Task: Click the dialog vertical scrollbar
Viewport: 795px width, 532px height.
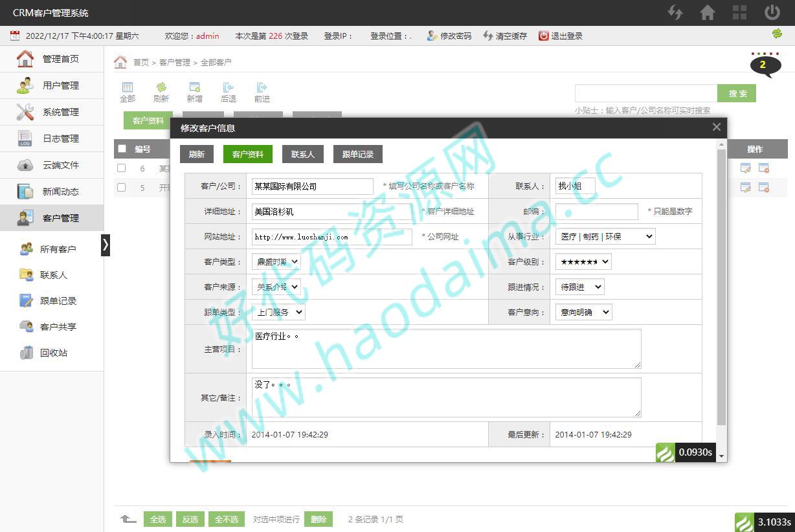Action: coord(722,287)
